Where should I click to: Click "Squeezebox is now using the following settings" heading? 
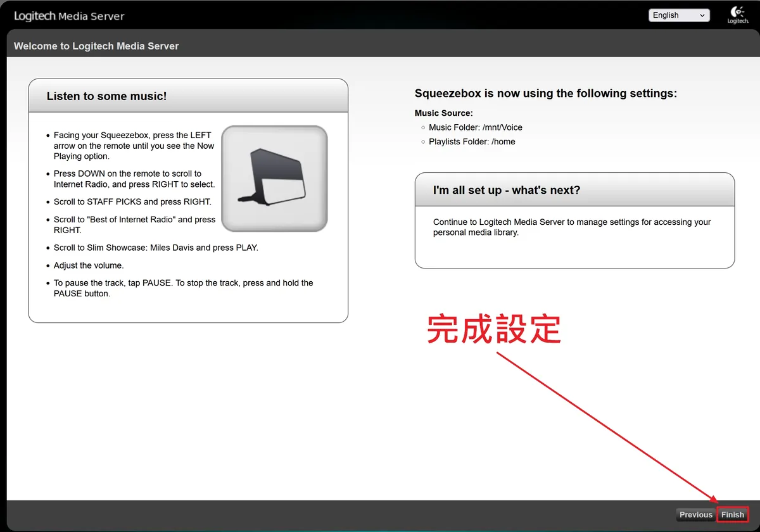[x=546, y=93]
